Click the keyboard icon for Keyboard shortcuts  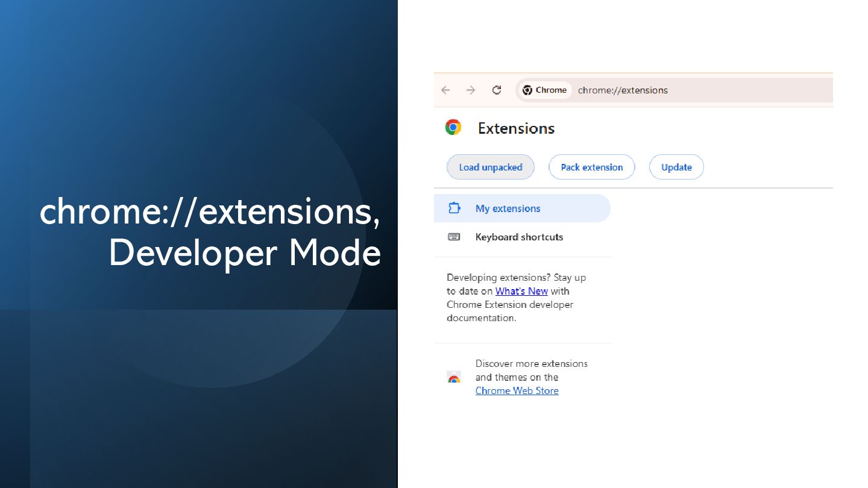click(x=454, y=237)
